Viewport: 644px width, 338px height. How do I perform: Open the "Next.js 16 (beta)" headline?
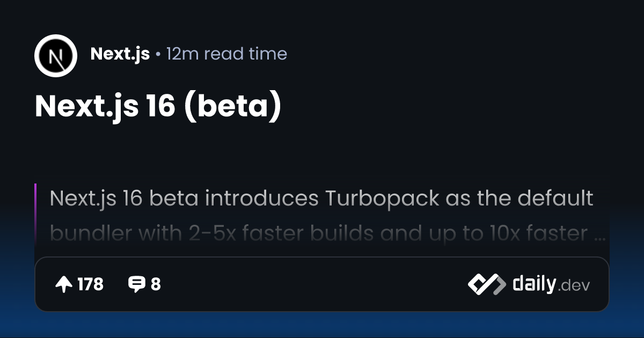click(158, 106)
